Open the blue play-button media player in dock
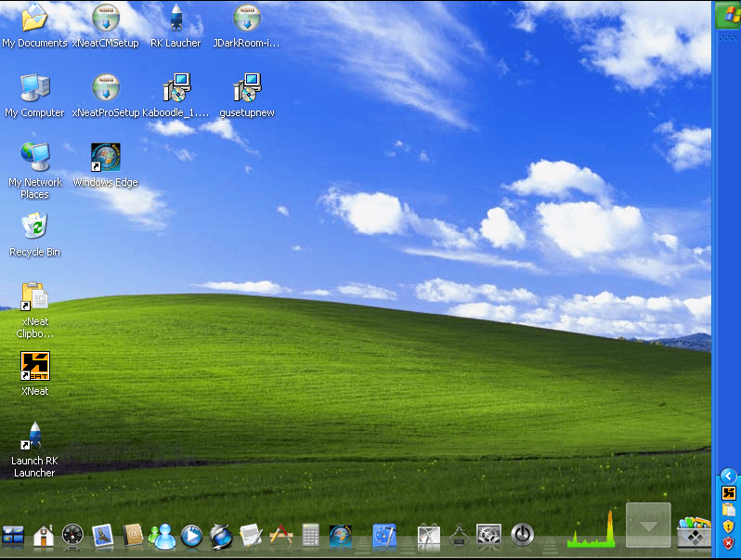 click(191, 537)
